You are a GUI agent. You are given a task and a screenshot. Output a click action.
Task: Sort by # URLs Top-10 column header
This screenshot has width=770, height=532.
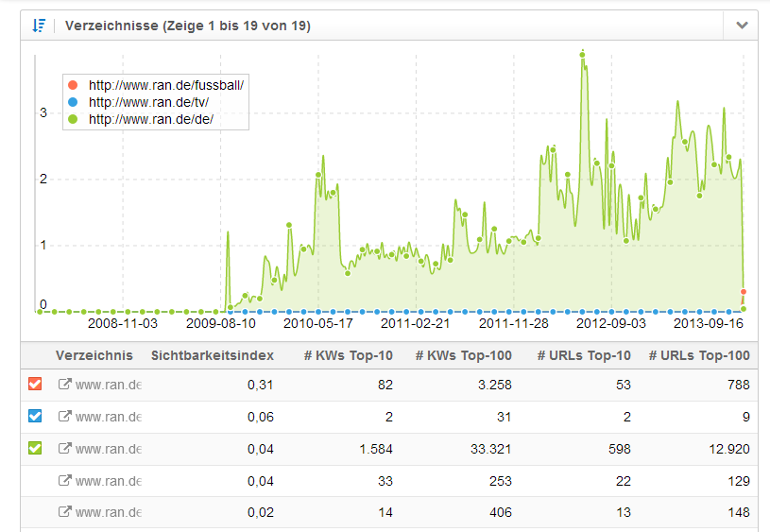(x=583, y=355)
